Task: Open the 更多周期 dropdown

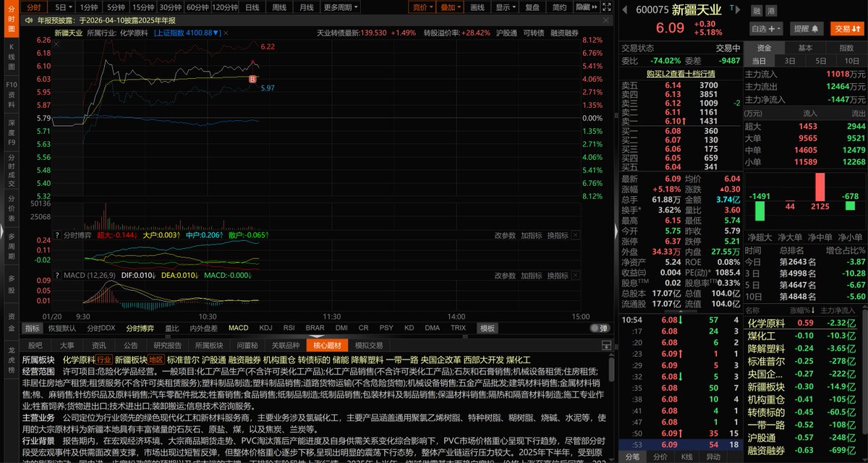Action: [x=340, y=7]
